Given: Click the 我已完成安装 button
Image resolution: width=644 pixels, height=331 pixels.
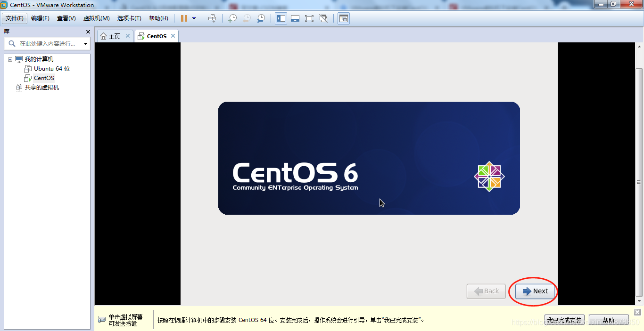Looking at the screenshot, I should [564, 320].
